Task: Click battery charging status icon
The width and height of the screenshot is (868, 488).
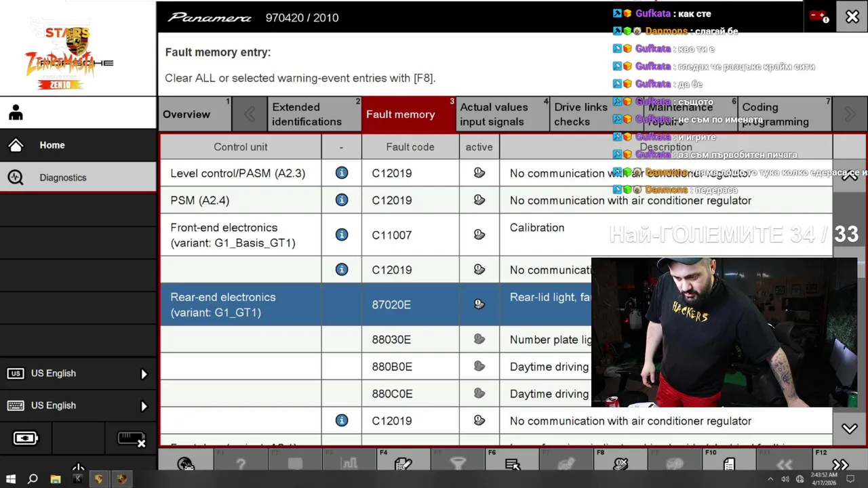Action: click(26, 439)
